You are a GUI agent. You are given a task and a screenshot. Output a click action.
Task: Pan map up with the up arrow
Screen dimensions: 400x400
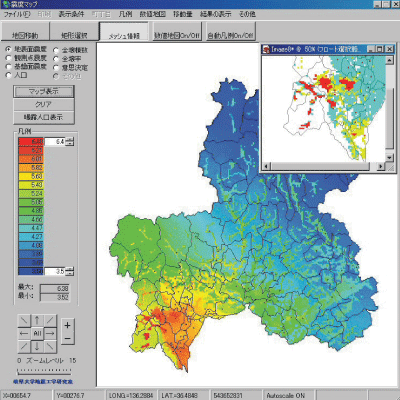tap(37, 321)
